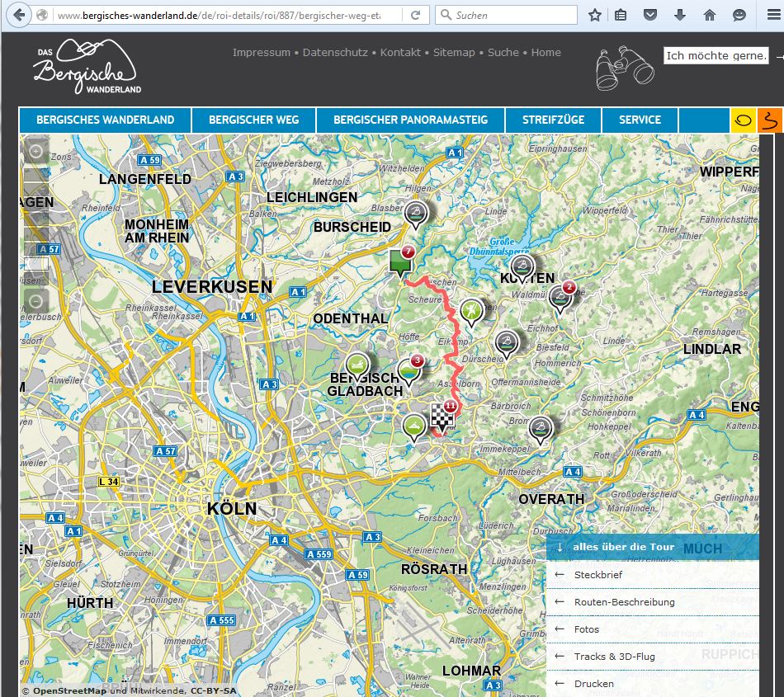This screenshot has height=697, width=784.
Task: Click the binoculars icon in header
Action: coord(625,68)
